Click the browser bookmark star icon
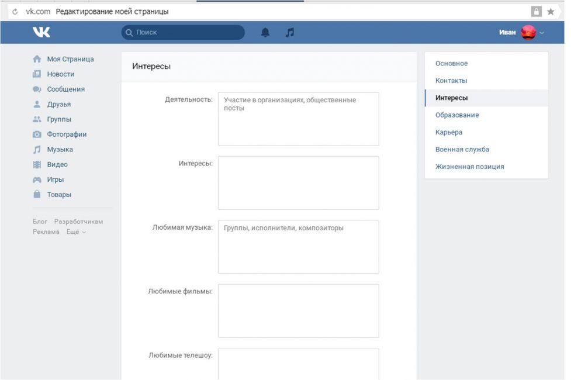 coord(550,12)
